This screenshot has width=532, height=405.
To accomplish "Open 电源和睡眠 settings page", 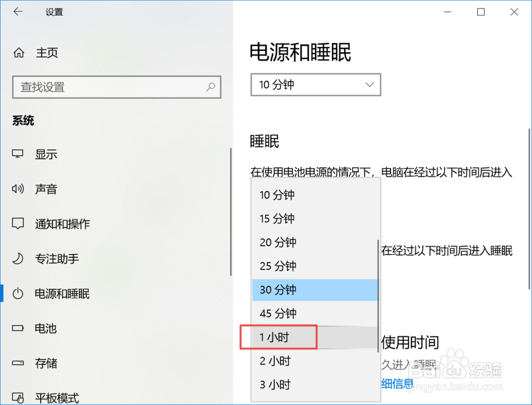I will pyautogui.click(x=62, y=293).
